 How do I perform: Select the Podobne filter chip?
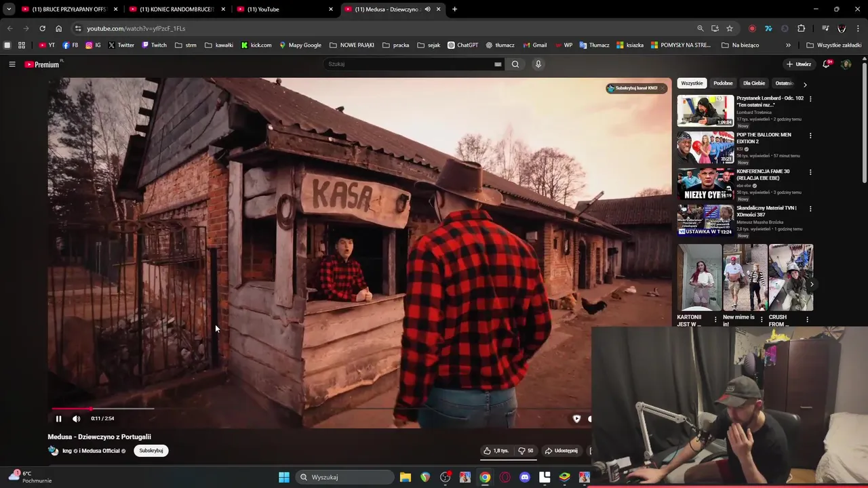[x=723, y=83]
